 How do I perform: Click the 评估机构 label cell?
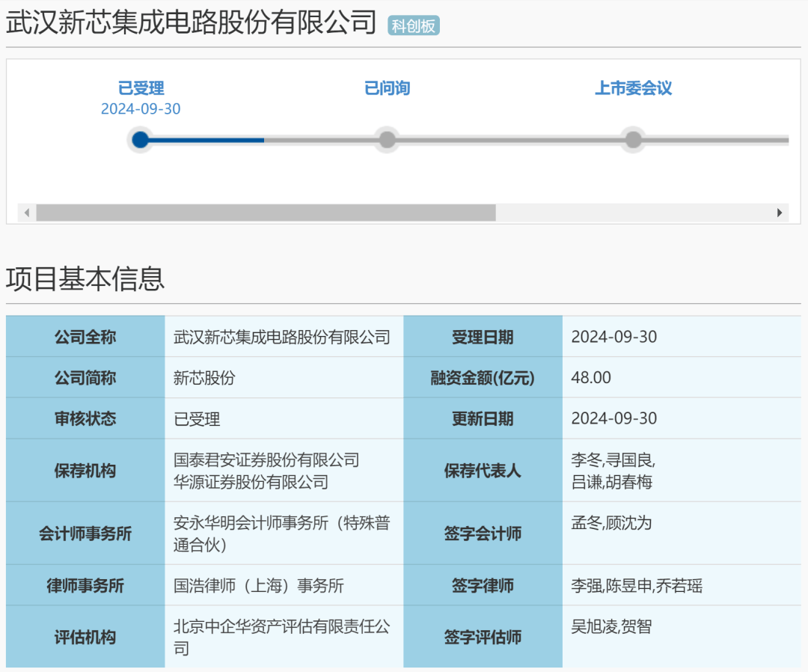point(85,637)
